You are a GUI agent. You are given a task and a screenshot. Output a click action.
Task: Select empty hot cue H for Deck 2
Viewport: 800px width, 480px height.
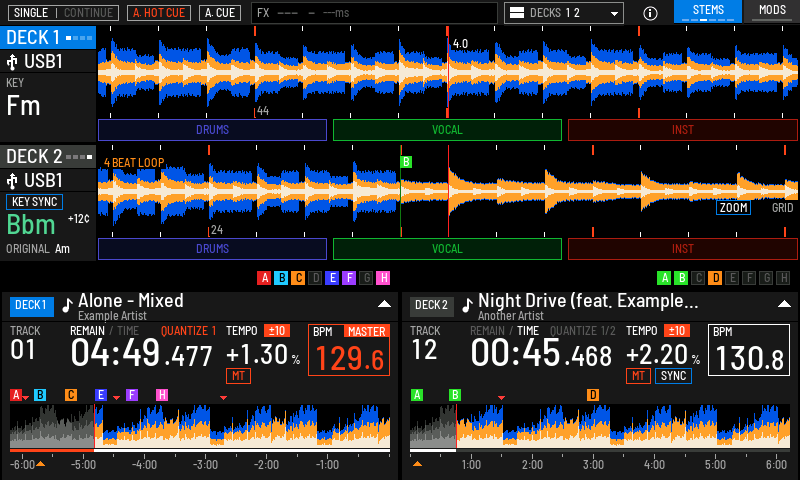(783, 278)
